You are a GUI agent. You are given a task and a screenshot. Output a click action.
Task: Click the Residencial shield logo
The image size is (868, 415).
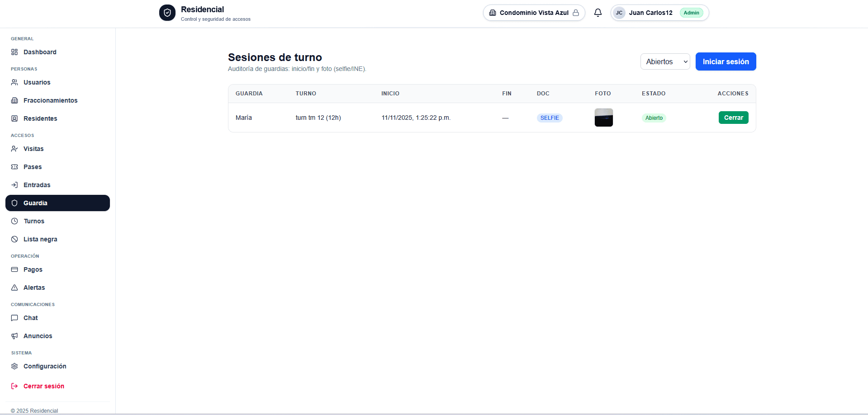pos(167,13)
